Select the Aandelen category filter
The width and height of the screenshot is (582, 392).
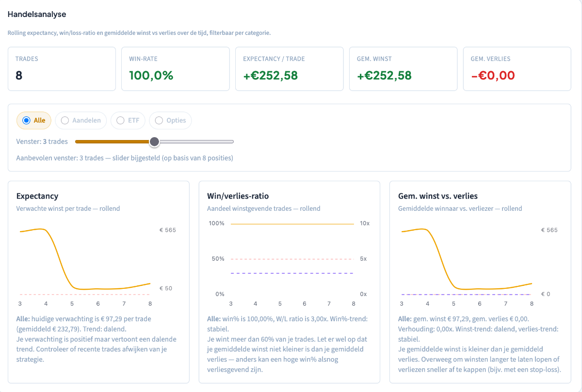pos(81,120)
